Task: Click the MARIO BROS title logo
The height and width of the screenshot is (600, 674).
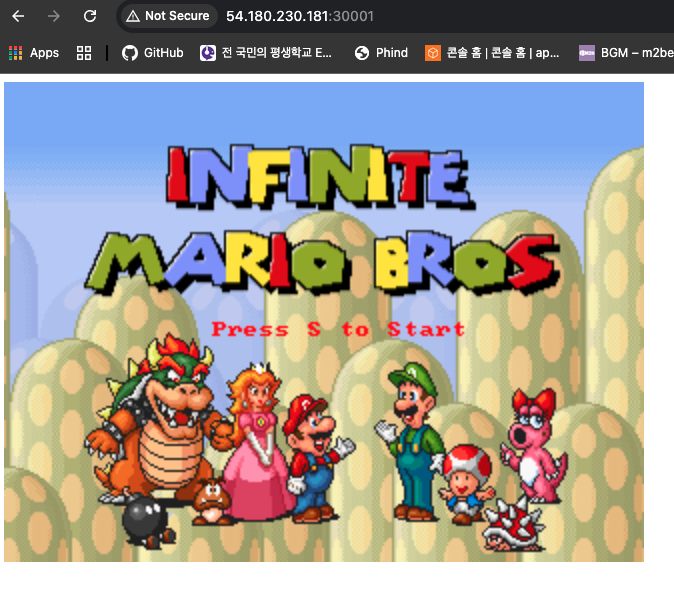Action: coord(322,262)
